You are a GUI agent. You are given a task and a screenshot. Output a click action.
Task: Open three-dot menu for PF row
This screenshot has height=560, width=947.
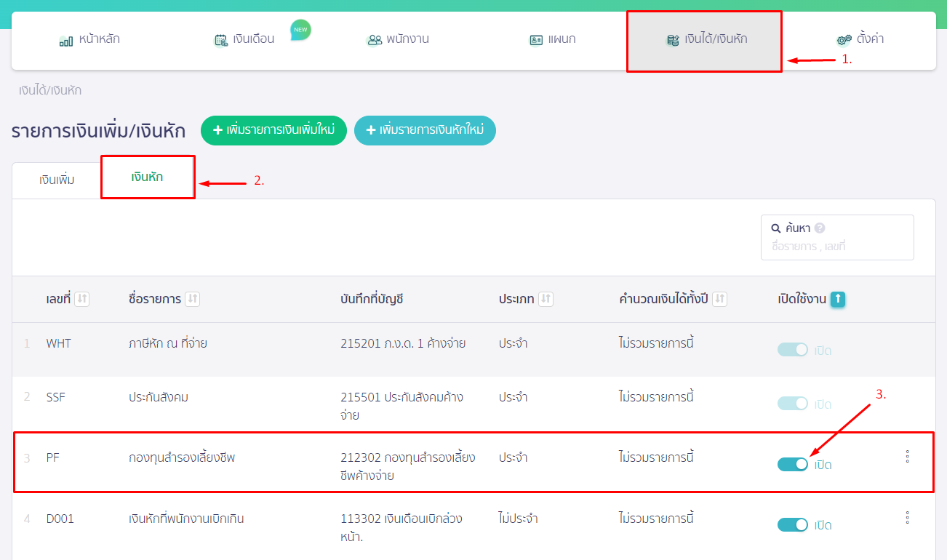907,457
